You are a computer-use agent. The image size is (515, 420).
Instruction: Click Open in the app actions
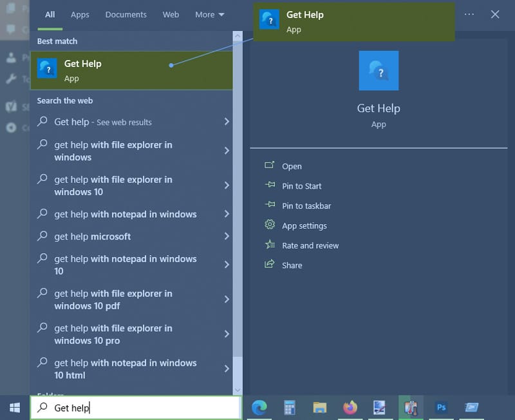(292, 166)
